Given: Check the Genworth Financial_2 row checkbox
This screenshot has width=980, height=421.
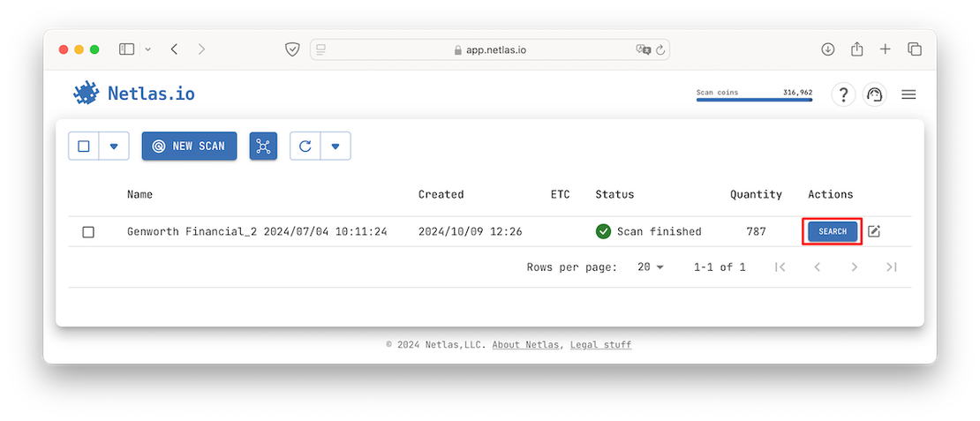Looking at the screenshot, I should pyautogui.click(x=88, y=232).
